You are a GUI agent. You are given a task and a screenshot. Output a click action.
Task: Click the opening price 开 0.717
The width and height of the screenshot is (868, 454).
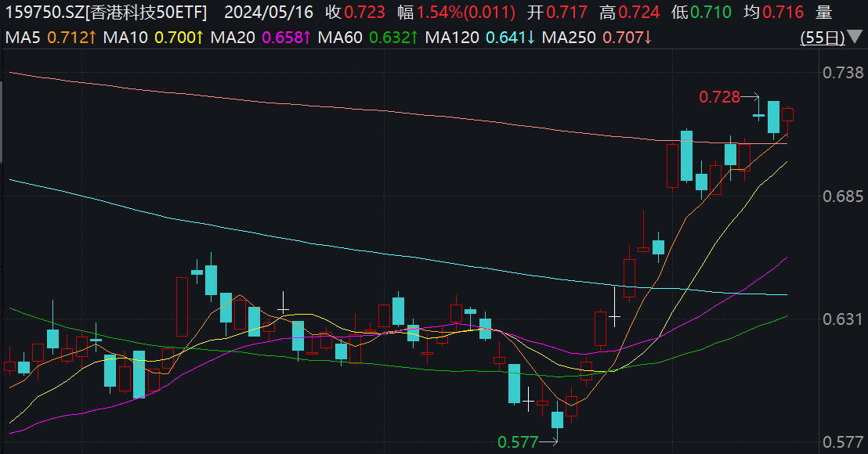point(557,13)
